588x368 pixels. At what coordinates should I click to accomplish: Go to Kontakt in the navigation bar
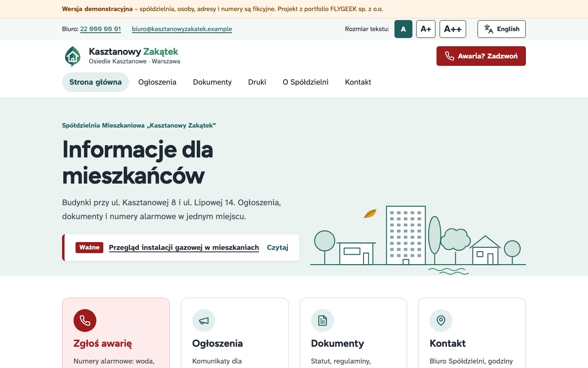358,82
